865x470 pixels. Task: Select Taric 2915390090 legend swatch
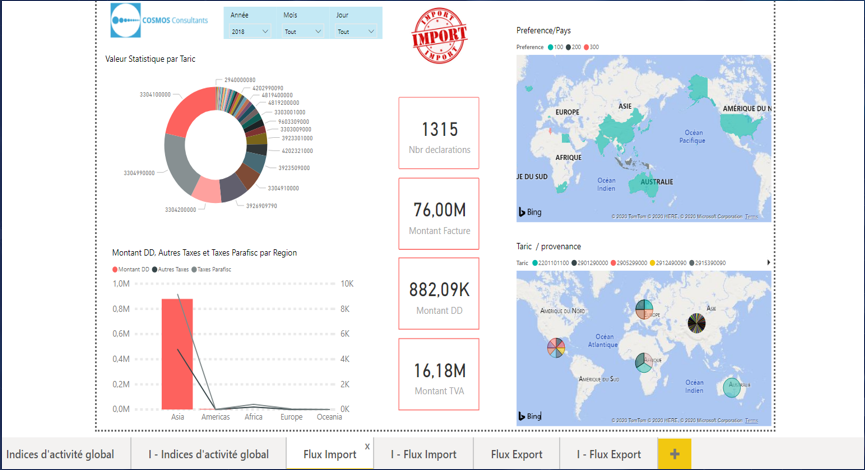click(x=692, y=263)
